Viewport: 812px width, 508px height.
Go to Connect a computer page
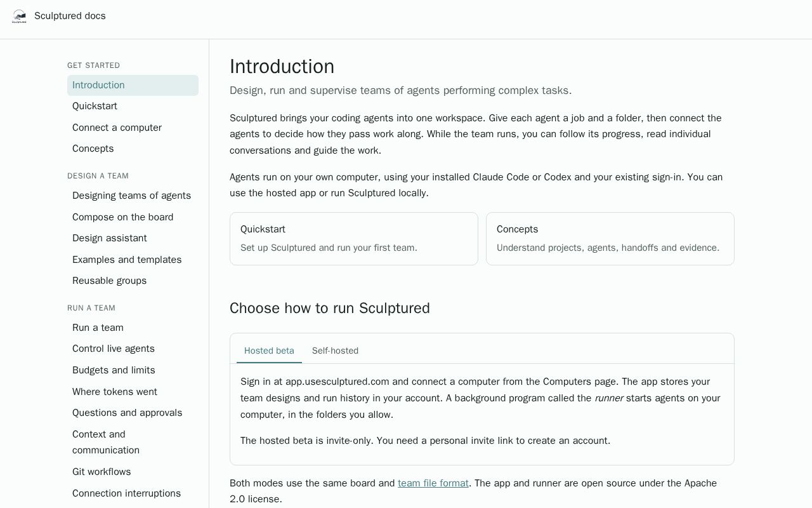[x=133, y=128]
